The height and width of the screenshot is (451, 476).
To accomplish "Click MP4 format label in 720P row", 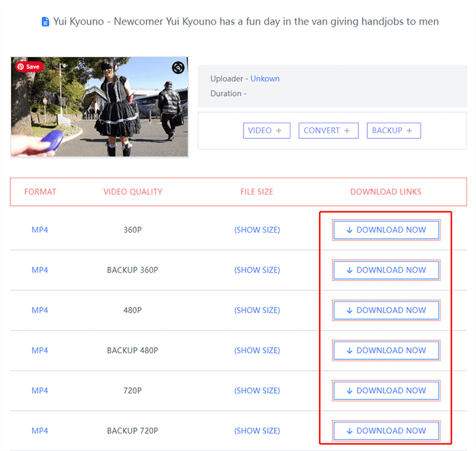I will coord(39,390).
